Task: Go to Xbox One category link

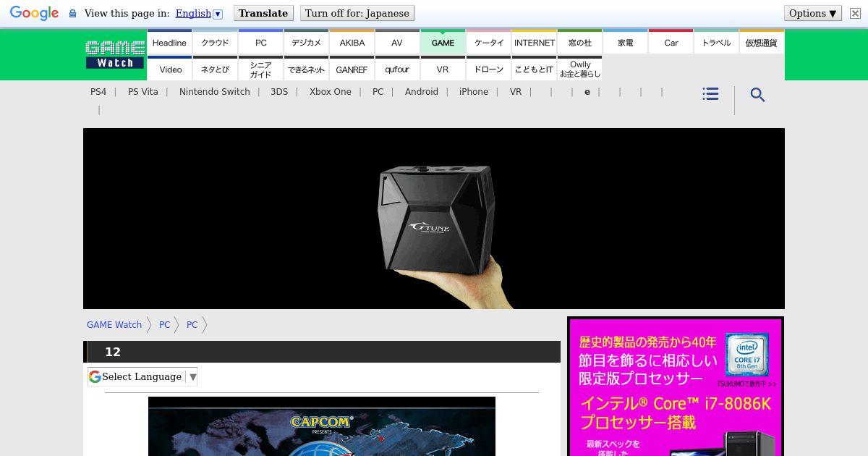Action: click(331, 92)
